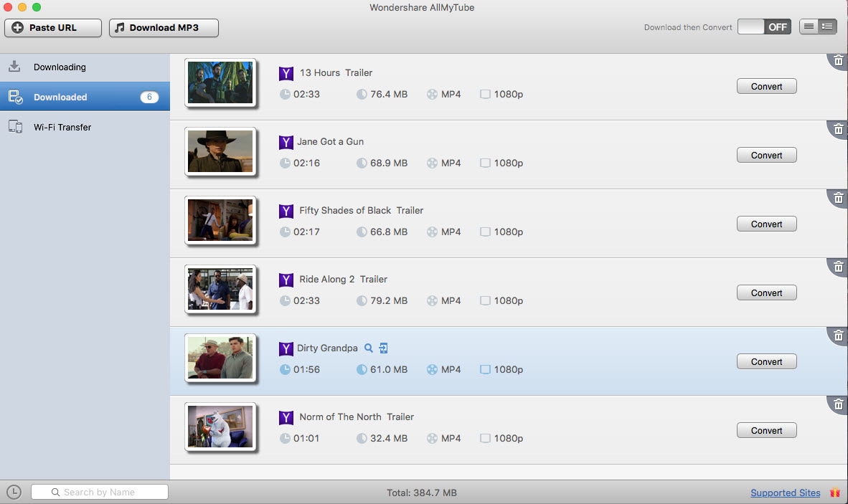Open the Norm of The North thumbnail
Screen dimensions: 848x504
point(220,427)
